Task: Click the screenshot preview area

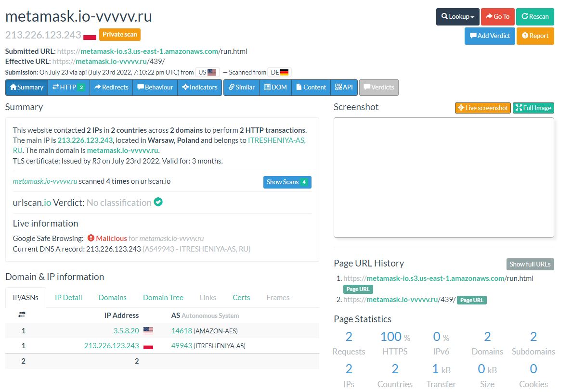Action: click(x=443, y=177)
